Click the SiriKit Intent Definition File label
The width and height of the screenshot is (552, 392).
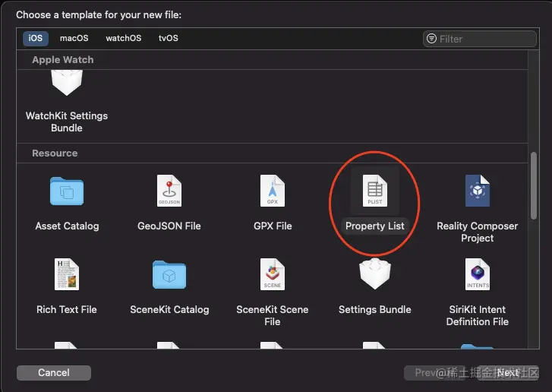[478, 315]
